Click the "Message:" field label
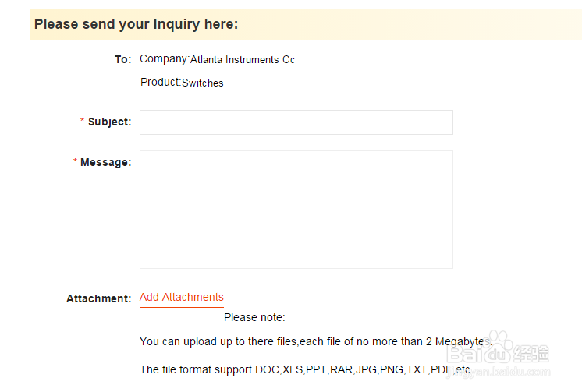Screen dimensions: 582x392 [x=105, y=162]
